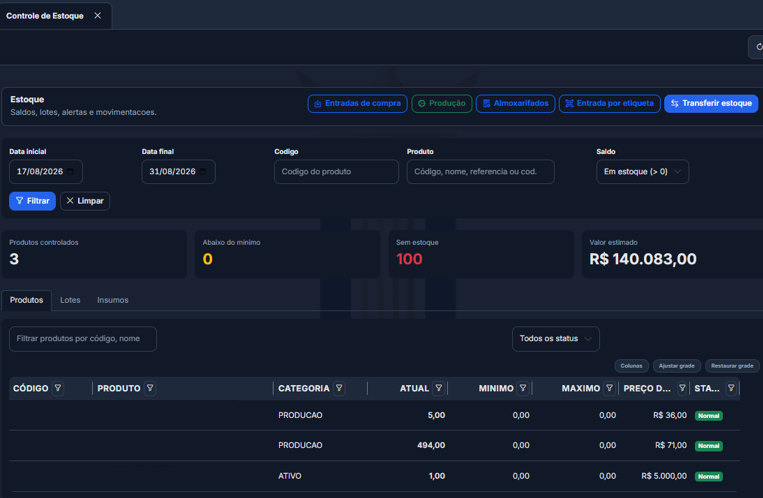Click 'Filtrar produtos por código, nome' field
Viewport: 763px width, 498px height.
pos(83,339)
